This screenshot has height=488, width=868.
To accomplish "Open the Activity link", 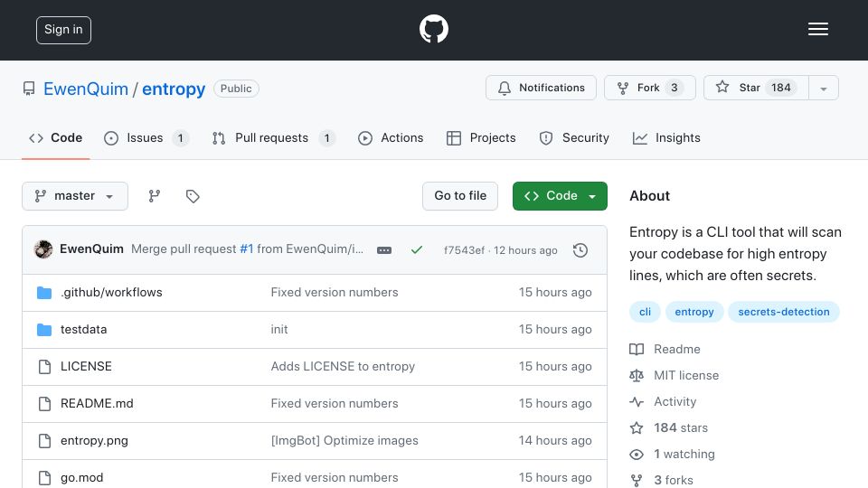I will pyautogui.click(x=663, y=401).
